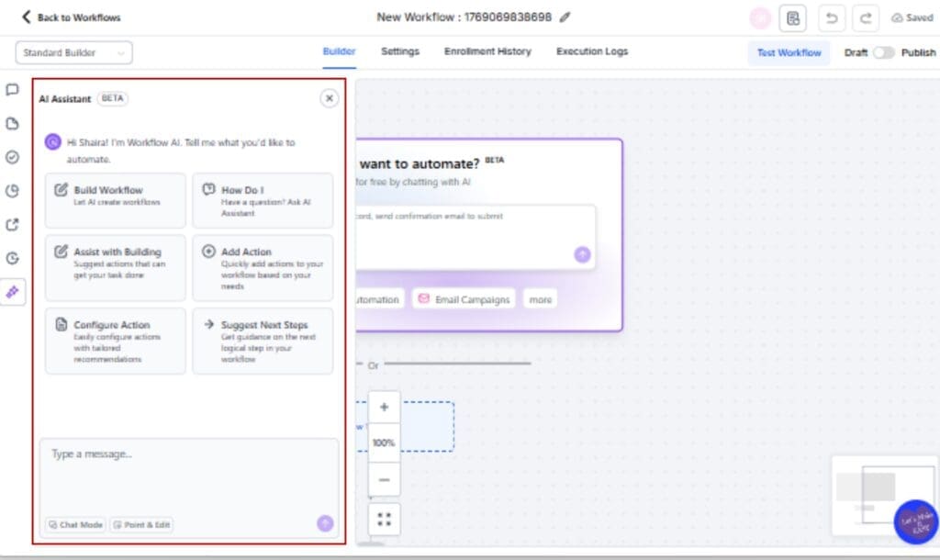The height and width of the screenshot is (560, 940).
Task: Open the comments icon in the left sidebar
Action: (13, 90)
